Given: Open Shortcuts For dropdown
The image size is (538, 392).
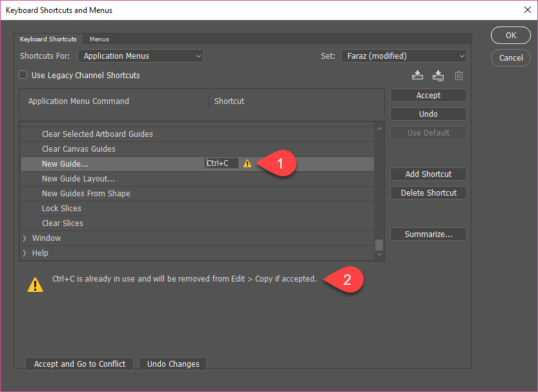Looking at the screenshot, I should tap(140, 56).
